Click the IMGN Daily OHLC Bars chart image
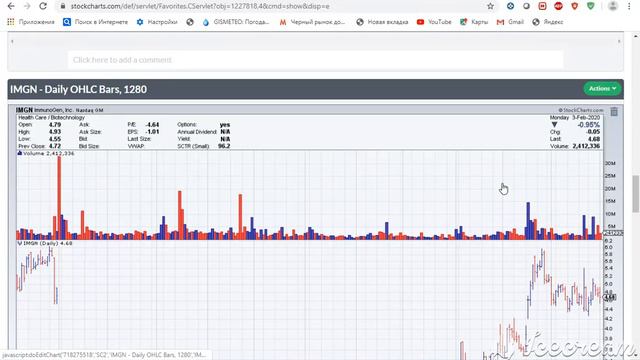Viewport: 640px width, 360px height. tap(310, 233)
